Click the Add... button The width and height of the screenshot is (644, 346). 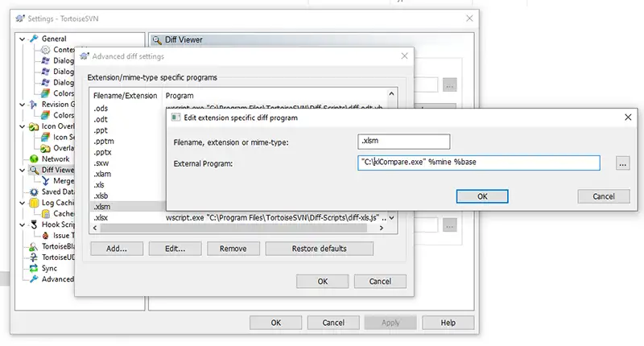117,249
